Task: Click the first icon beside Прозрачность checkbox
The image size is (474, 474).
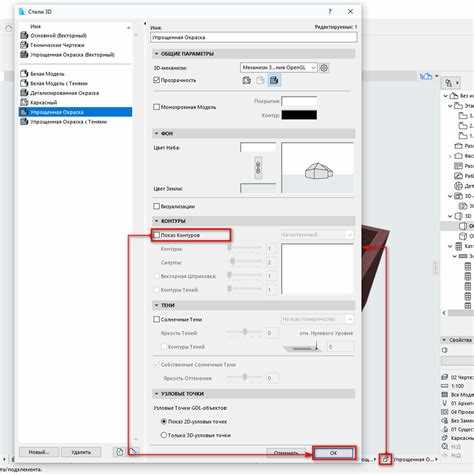Action: 247,80
